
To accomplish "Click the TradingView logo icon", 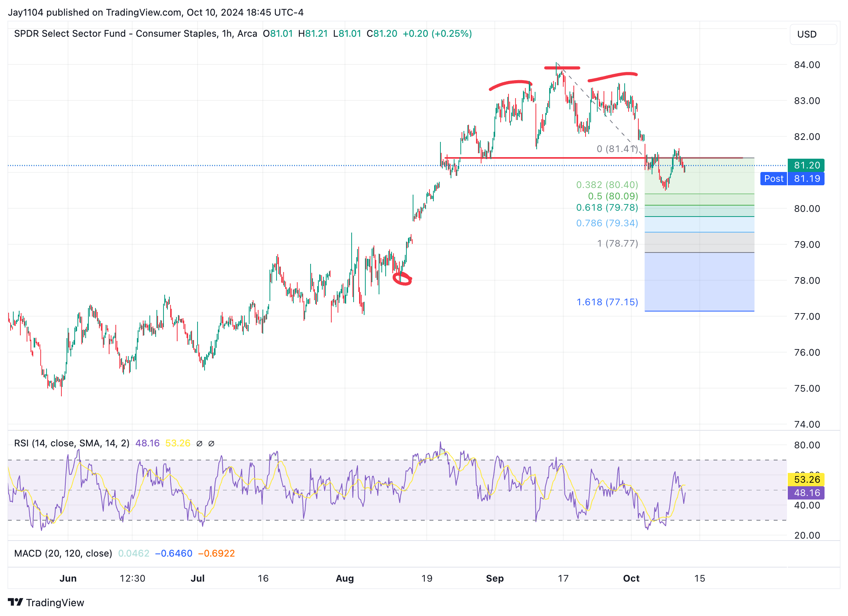I will coord(16,602).
